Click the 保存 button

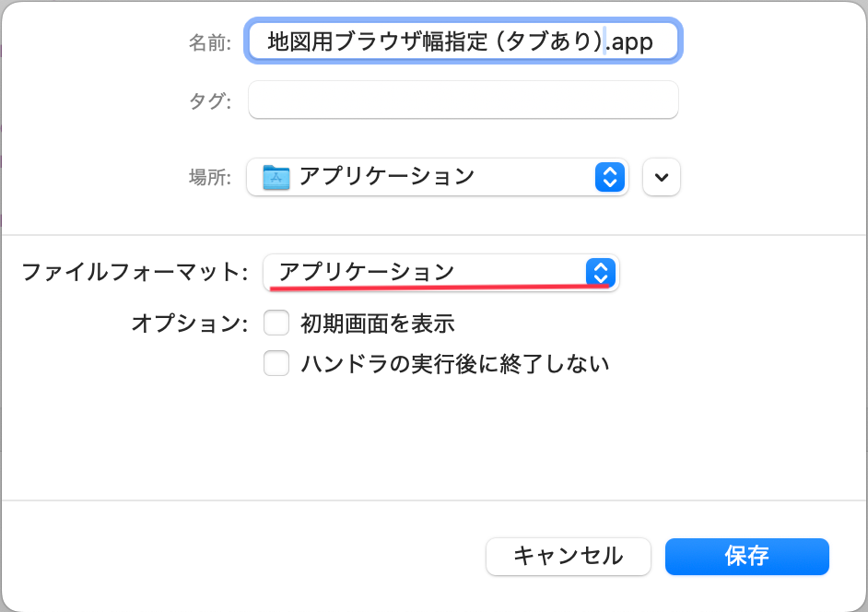[746, 556]
